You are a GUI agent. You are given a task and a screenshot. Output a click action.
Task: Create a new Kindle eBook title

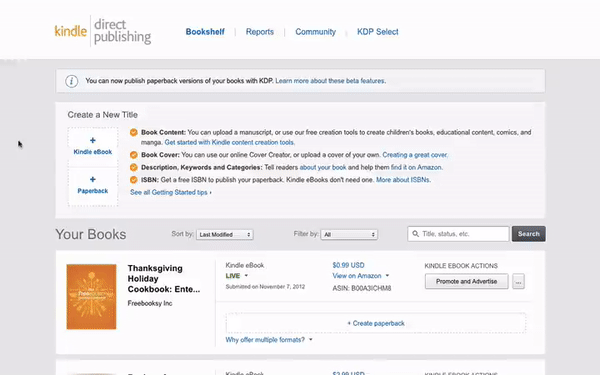coord(93,147)
